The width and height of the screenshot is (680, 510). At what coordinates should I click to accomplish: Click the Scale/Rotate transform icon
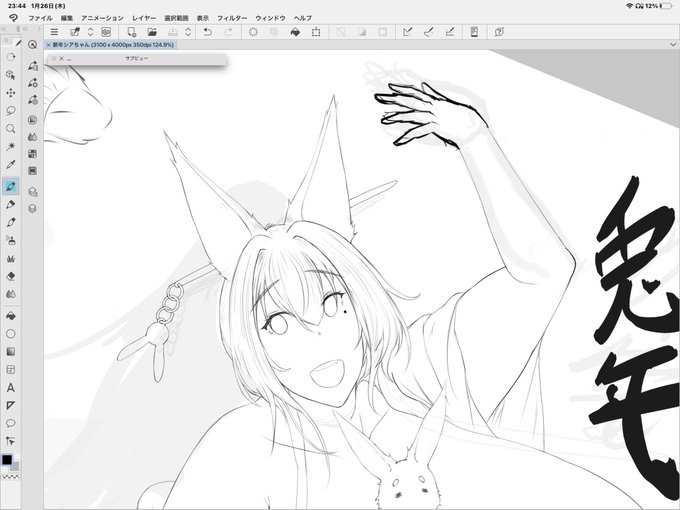(x=316, y=32)
